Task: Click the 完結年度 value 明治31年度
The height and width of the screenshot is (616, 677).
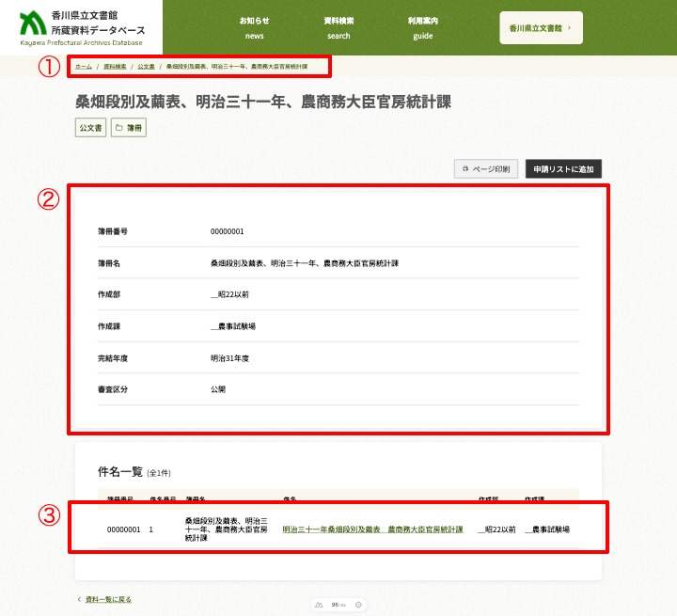Action: (x=229, y=358)
